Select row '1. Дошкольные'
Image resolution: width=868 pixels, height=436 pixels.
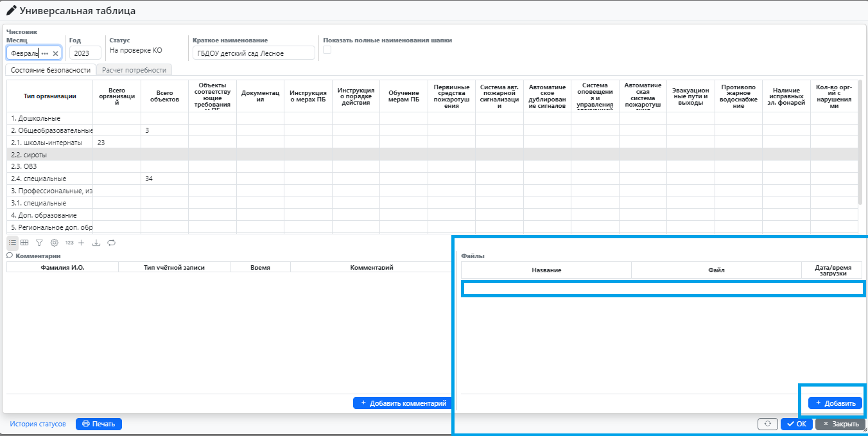click(433, 118)
